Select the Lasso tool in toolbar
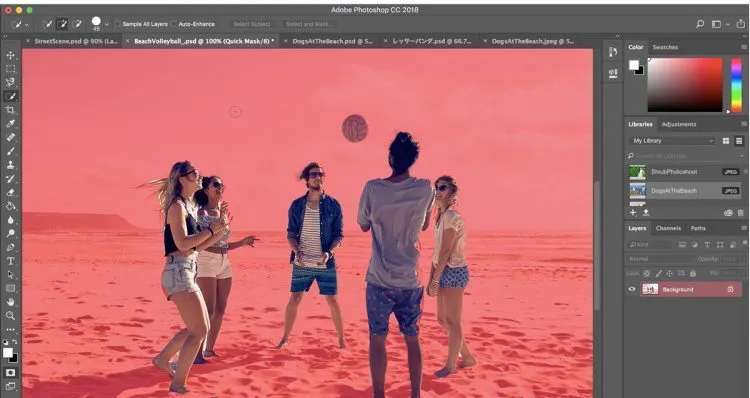 point(11,82)
